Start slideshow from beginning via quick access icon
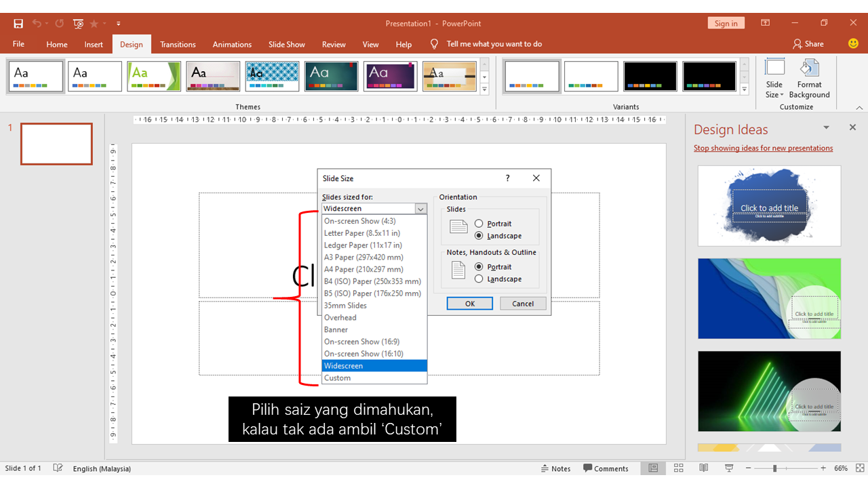This screenshot has width=868, height=488. click(x=78, y=23)
